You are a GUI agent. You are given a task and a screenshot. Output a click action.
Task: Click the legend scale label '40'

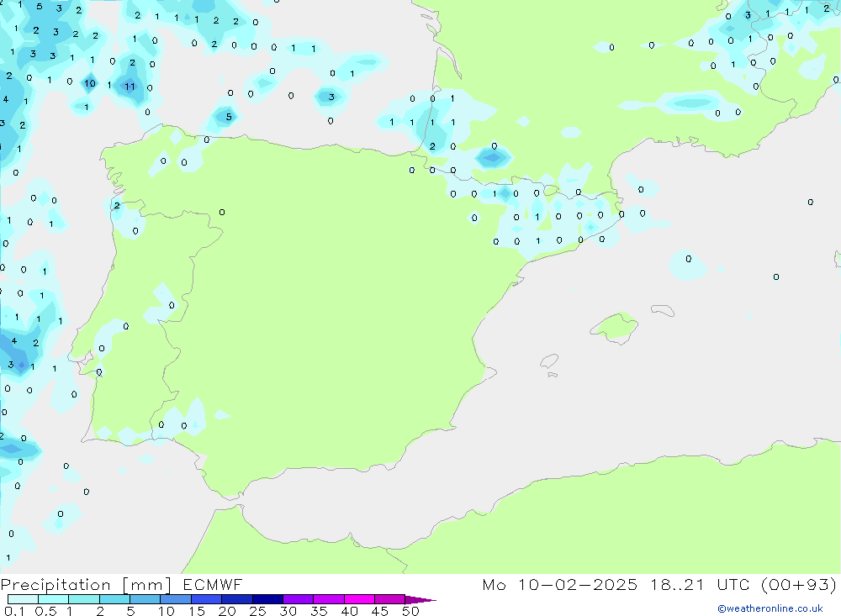point(349,611)
